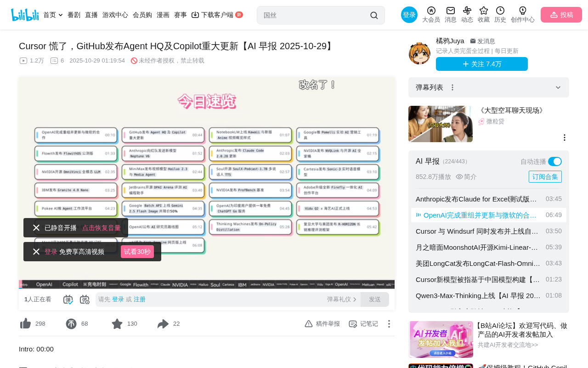
Task: Open the AI开发者 forum banner thumbnail
Action: (441, 339)
